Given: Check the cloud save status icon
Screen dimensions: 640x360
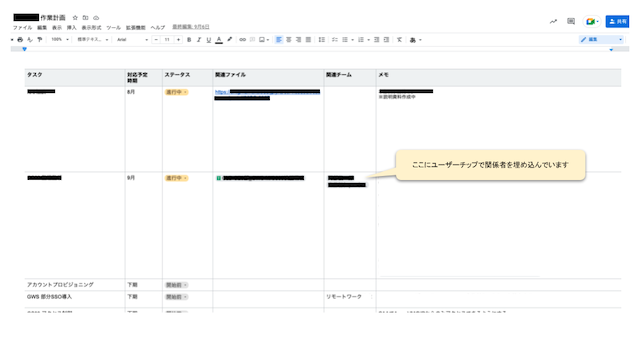Looking at the screenshot, I should 96,18.
